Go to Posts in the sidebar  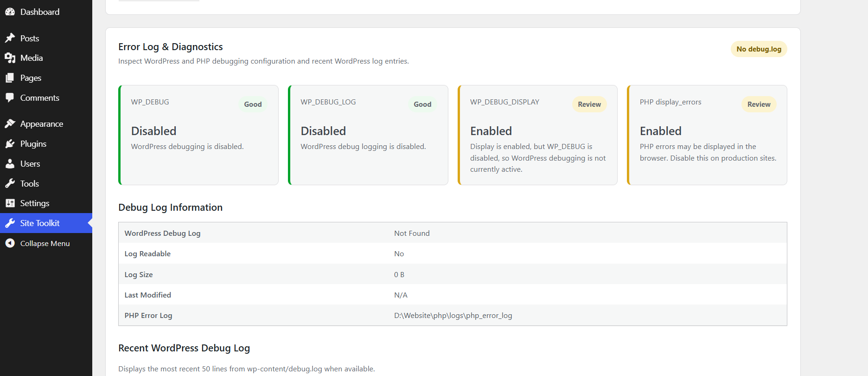pyautogui.click(x=30, y=38)
